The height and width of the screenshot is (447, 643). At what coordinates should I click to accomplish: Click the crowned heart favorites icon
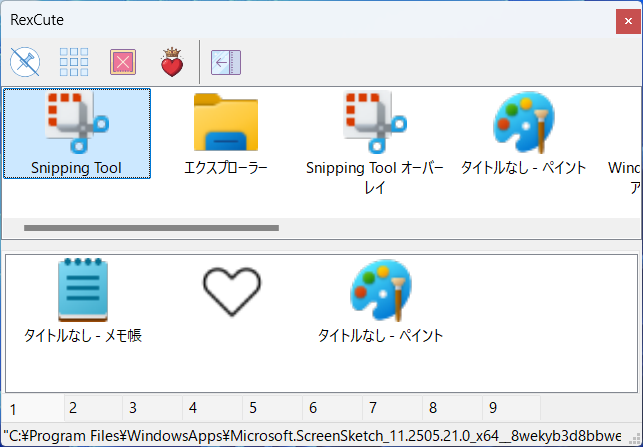point(172,62)
